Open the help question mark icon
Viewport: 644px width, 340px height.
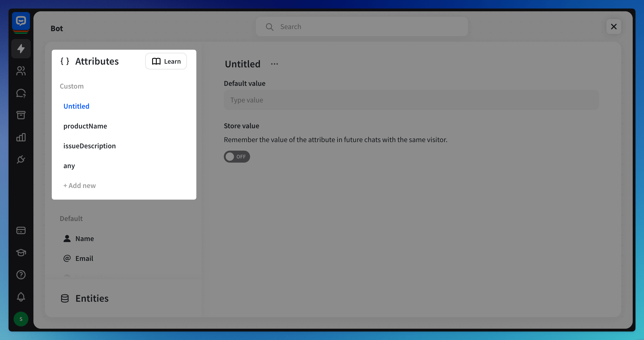pos(21,275)
